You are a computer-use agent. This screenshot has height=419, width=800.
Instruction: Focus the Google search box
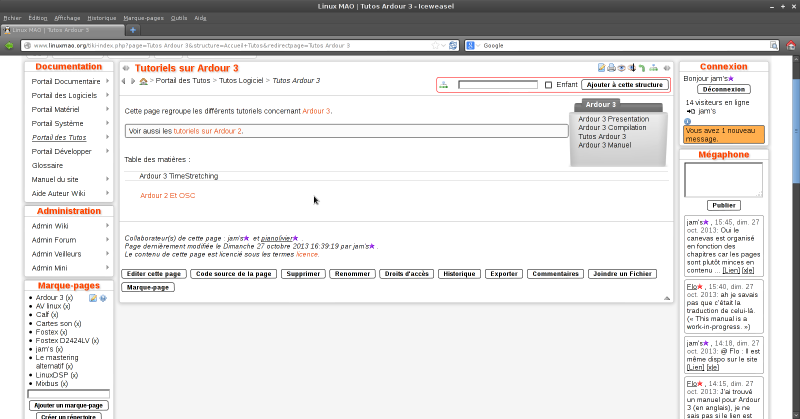coord(626,45)
